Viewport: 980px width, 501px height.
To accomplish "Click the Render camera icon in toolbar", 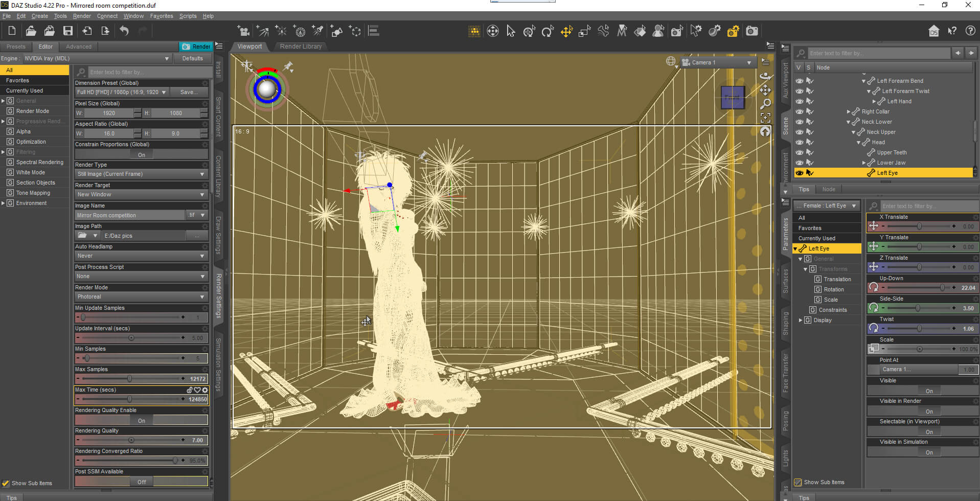I will click(751, 31).
